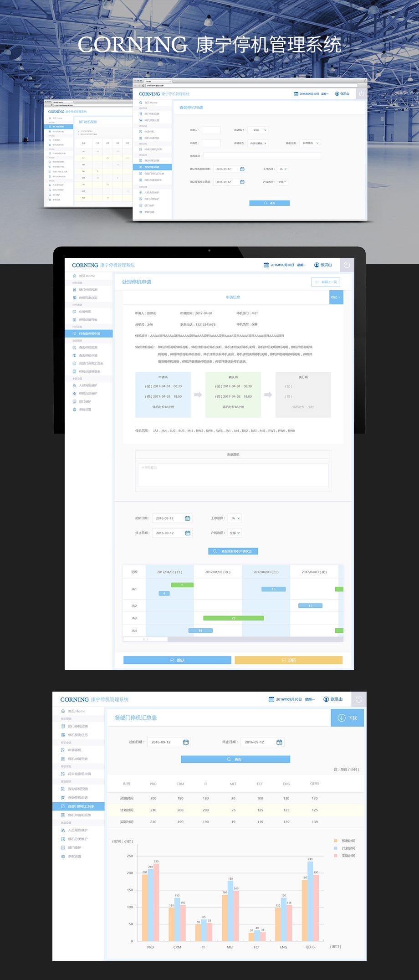Image resolution: width=419 pixels, height=980 pixels.
Task: Click inside the 审批意见 text area
Action: [233, 475]
